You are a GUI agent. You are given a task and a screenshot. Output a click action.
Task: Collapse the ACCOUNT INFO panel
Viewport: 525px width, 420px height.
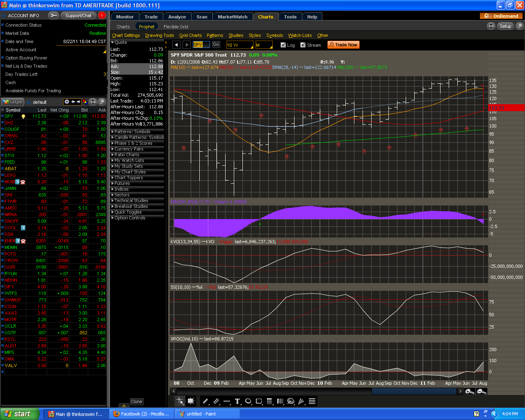click(4, 16)
